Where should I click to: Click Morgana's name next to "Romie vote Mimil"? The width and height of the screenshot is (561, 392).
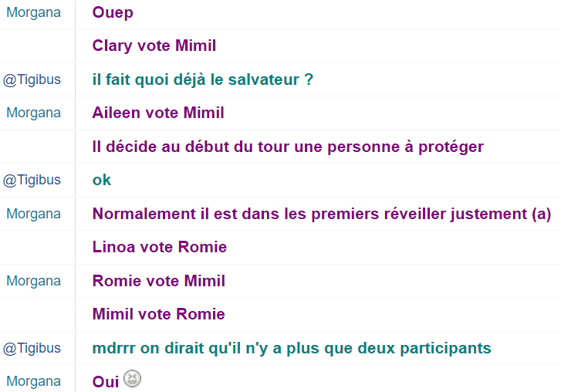[x=33, y=281]
